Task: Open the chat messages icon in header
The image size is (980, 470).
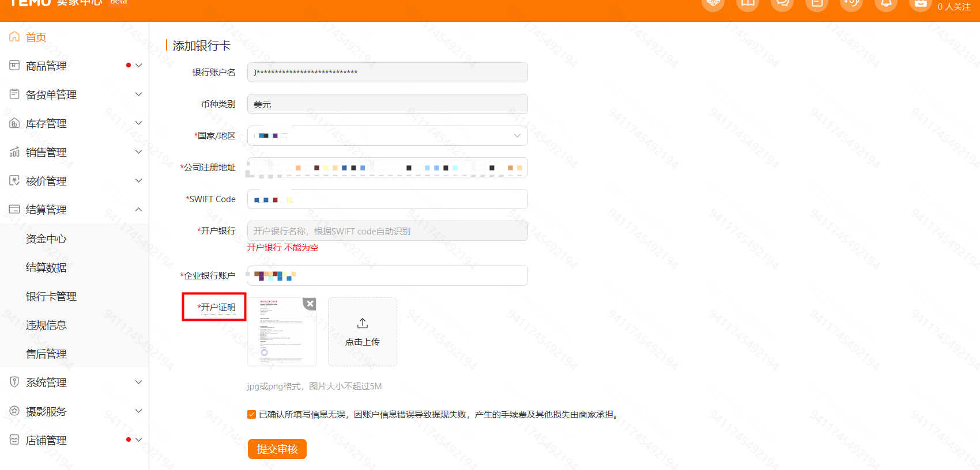Action: coord(782,3)
